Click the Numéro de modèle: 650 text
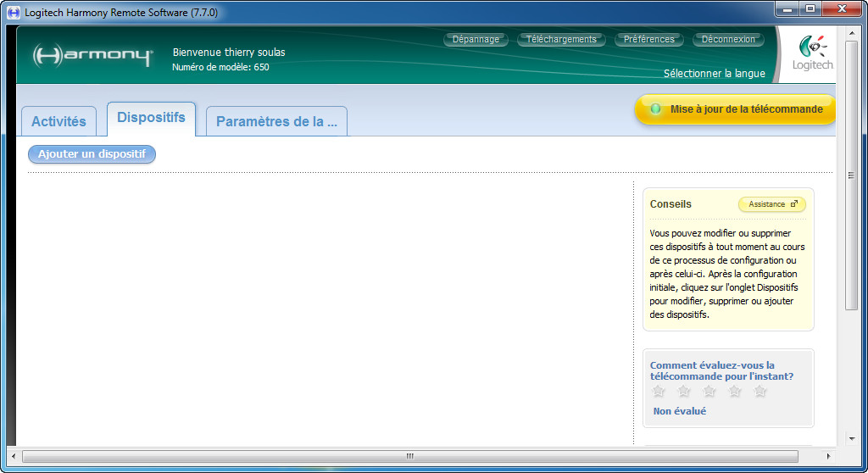Screen dimensions: 868x473 click(x=220, y=67)
